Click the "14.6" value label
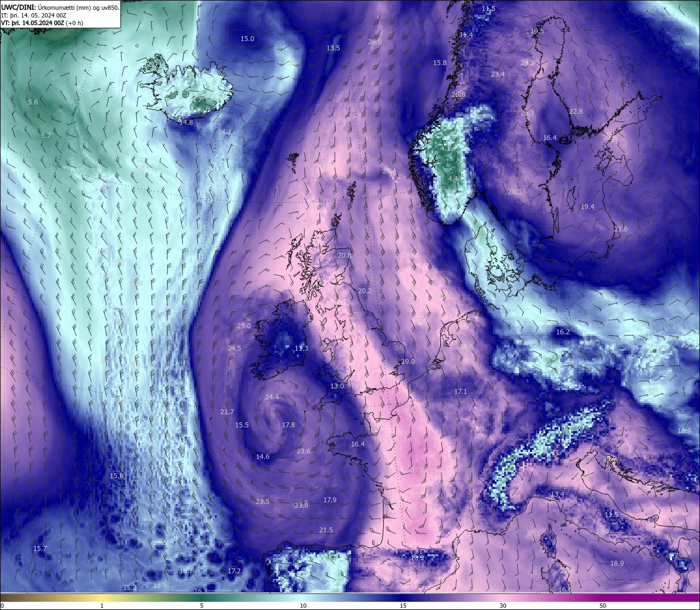Screen dimensions: 700x610 [262, 457]
